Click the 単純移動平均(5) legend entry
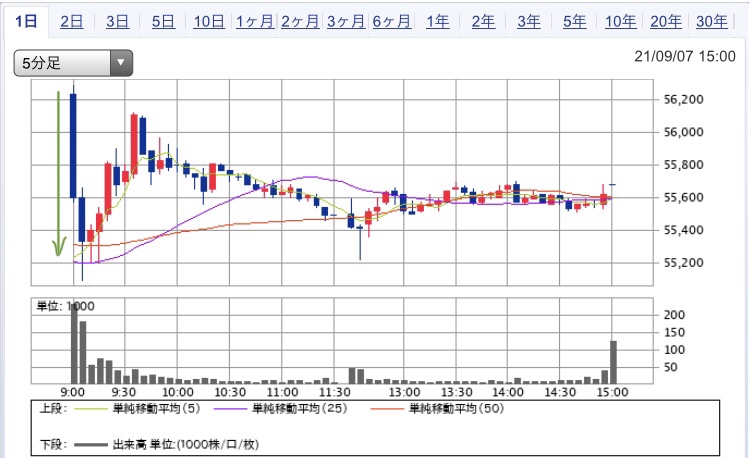749x458 pixels. 156,409
